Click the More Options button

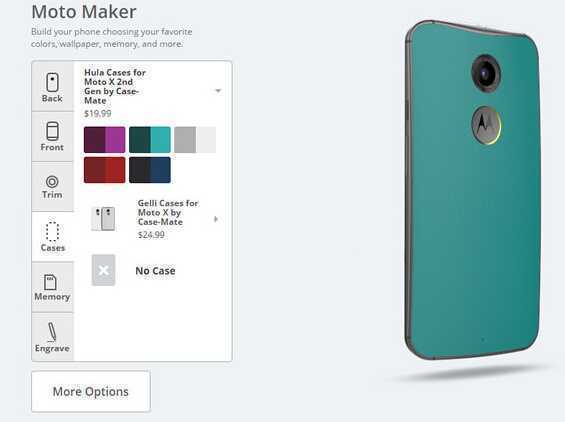(91, 391)
